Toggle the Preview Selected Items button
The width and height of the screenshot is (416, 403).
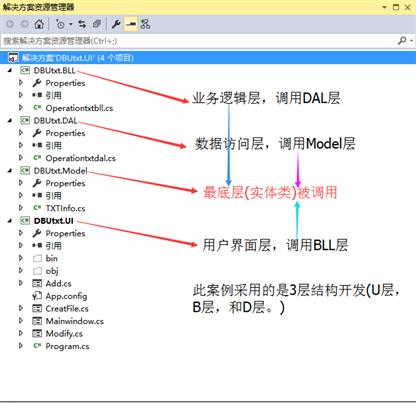(131, 24)
